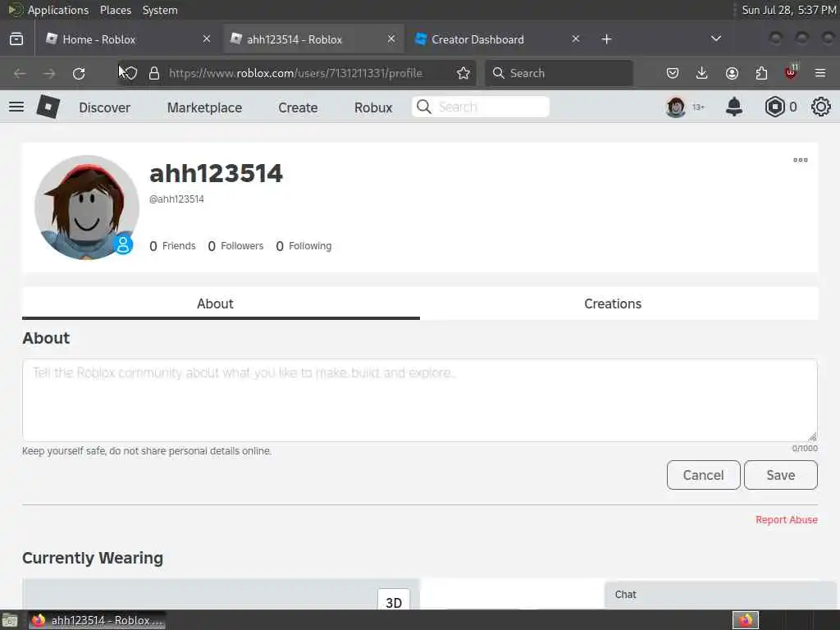840x630 pixels.
Task: Open the Robux page
Action: click(x=373, y=107)
